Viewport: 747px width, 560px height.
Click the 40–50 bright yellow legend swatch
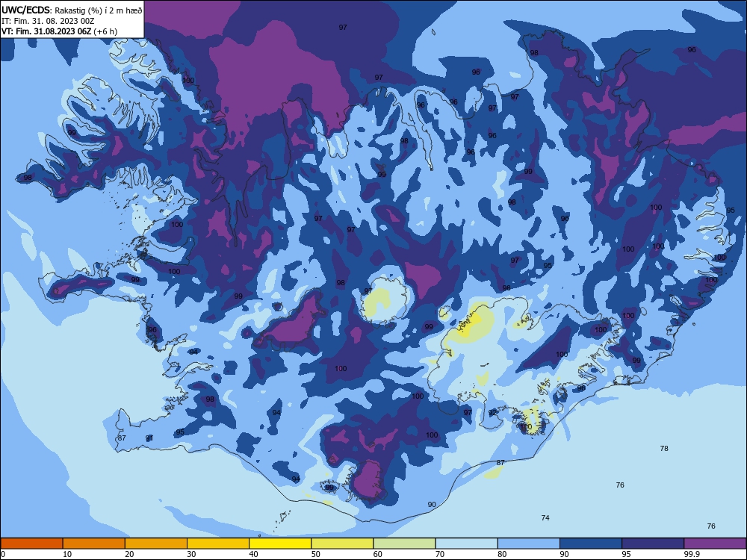(x=280, y=544)
